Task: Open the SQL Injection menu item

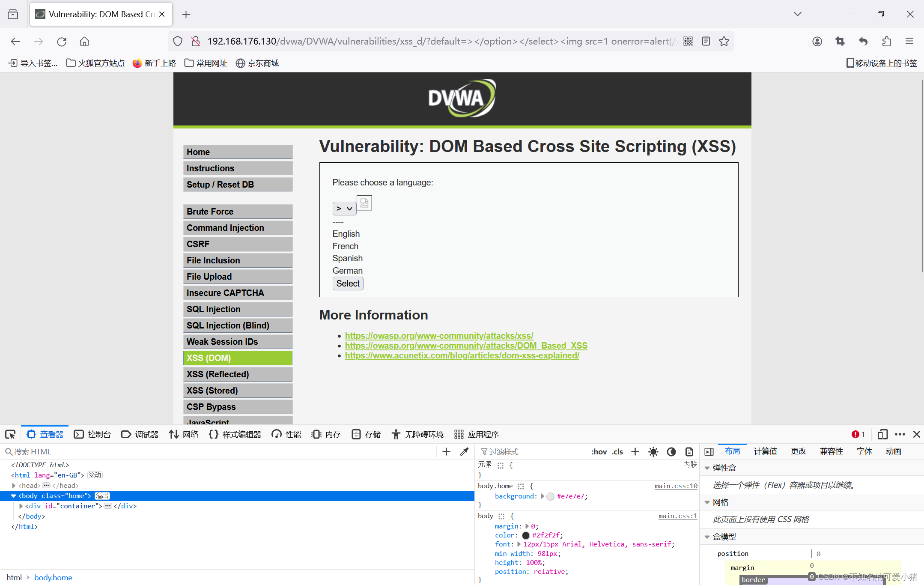Action: pos(238,309)
